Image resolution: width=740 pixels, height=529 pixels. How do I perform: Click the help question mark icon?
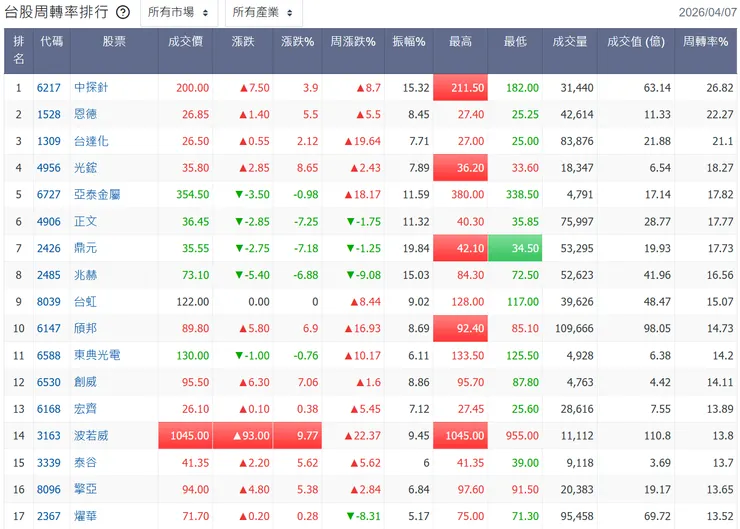coord(123,12)
